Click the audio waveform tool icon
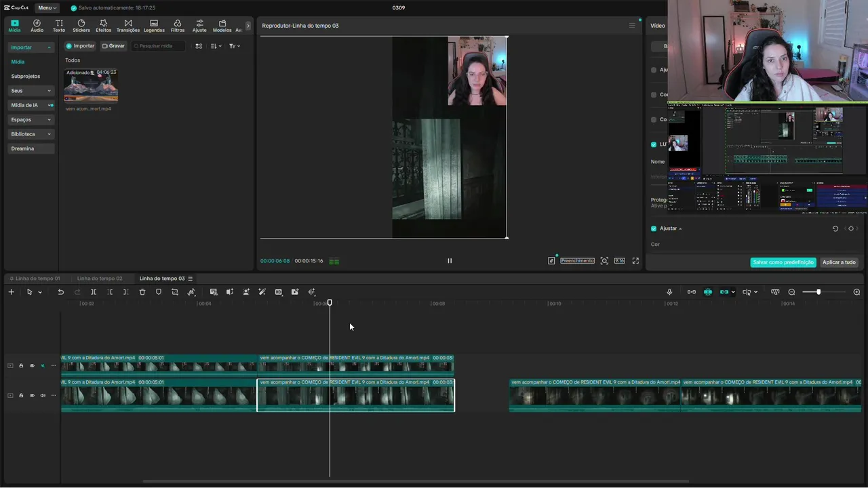Viewport: 868px width, 488px height. coord(311,292)
